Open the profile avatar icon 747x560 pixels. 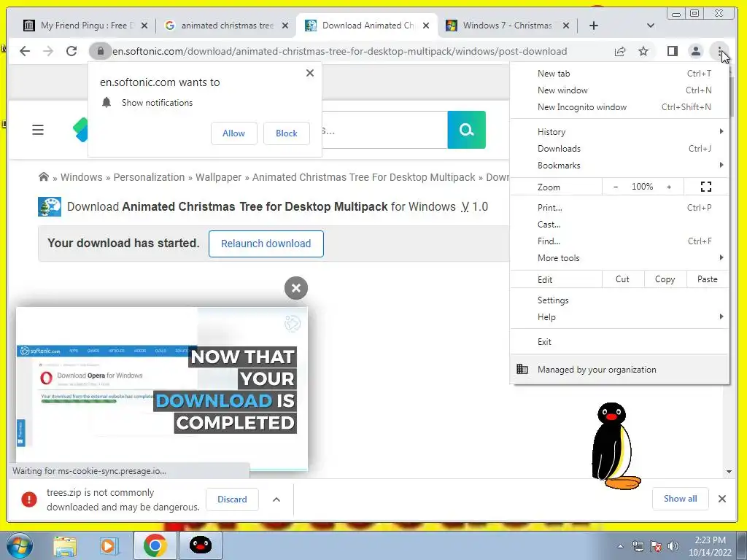click(x=695, y=51)
